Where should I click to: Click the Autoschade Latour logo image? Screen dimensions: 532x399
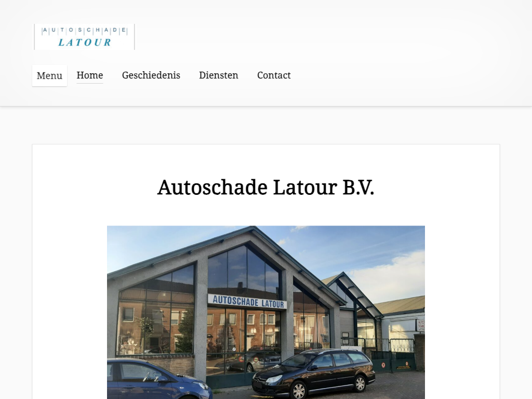coord(84,37)
